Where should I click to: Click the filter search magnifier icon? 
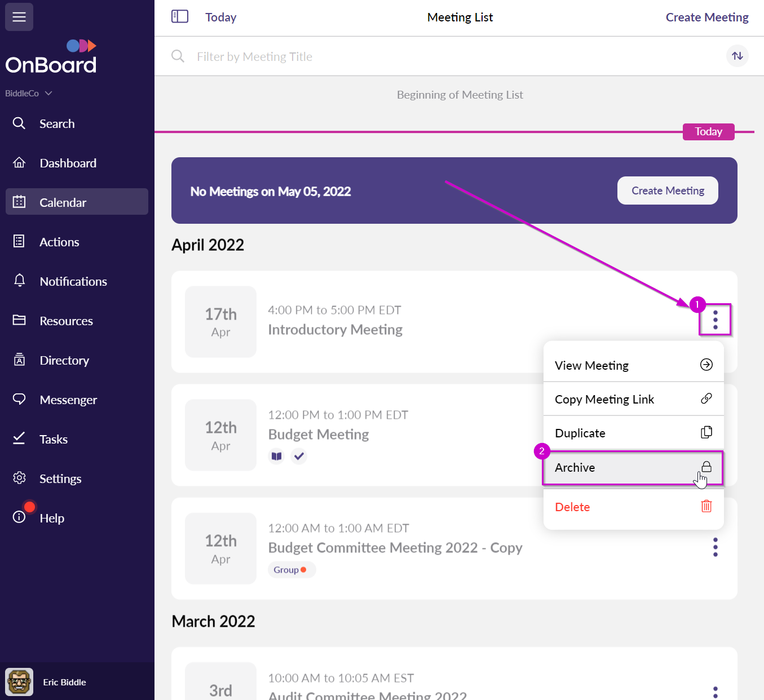pyautogui.click(x=178, y=56)
